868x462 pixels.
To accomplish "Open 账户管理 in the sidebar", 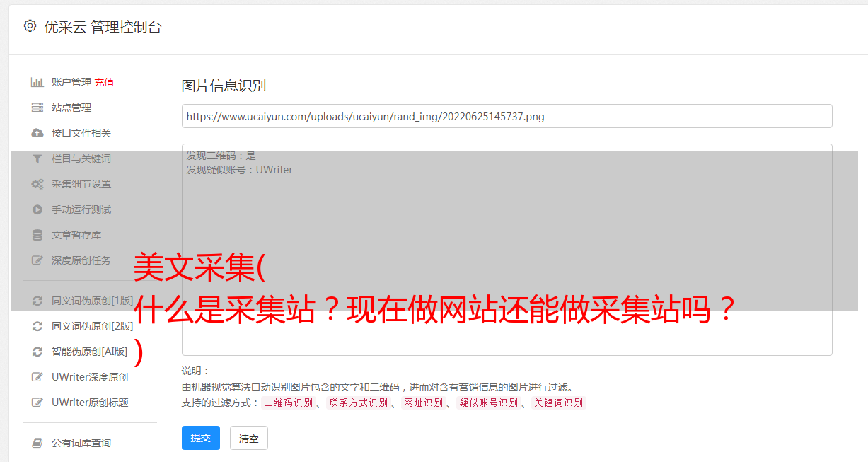I will click(x=71, y=82).
